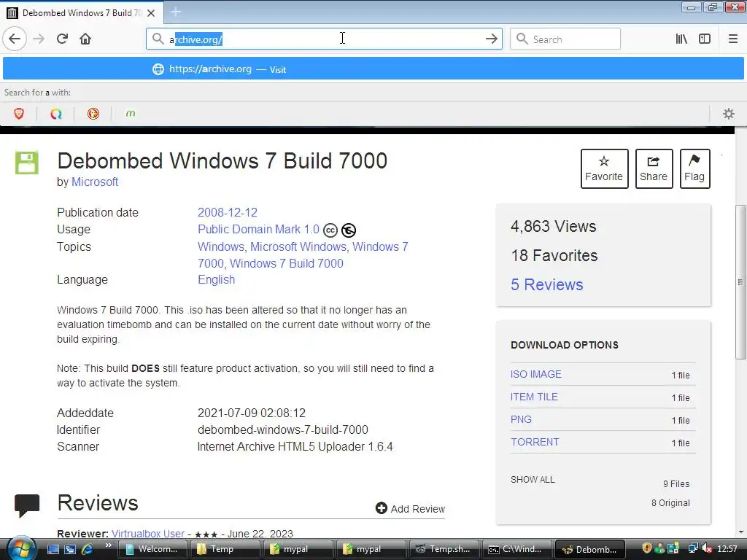Viewport: 747px width, 560px height.
Task: Toggle the sidebar view icon
Action: [x=705, y=39]
